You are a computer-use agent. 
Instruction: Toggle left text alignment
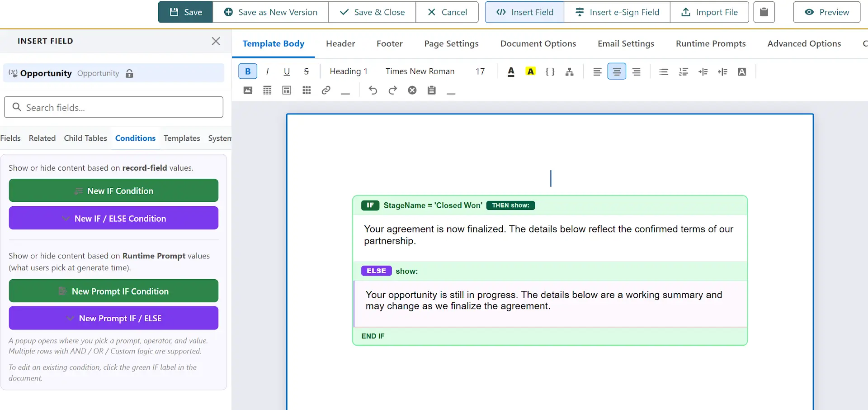(597, 72)
